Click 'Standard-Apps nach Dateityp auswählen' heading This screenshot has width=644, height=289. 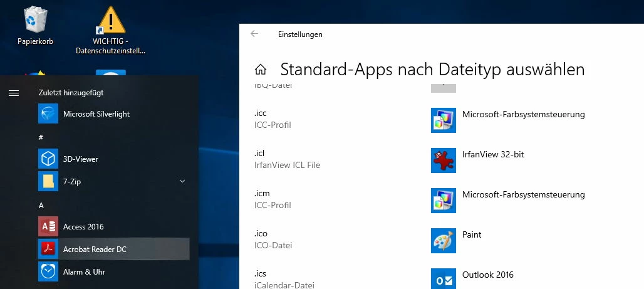432,70
